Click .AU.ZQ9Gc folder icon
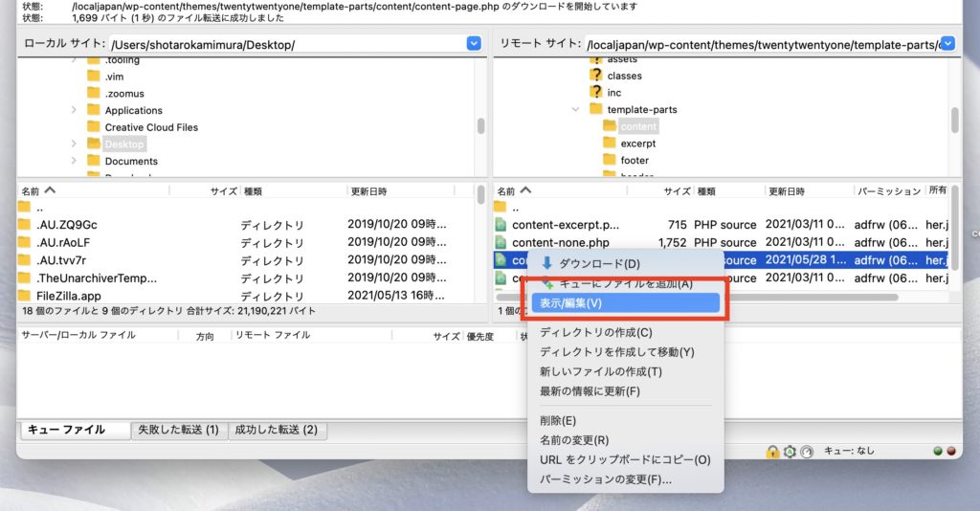The width and height of the screenshot is (980, 511). [x=24, y=224]
